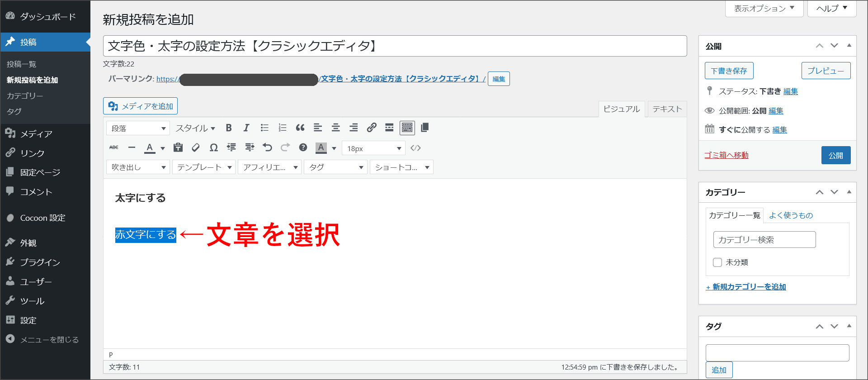This screenshot has width=868, height=380.
Task: Toggle the toolbar kitchen sink
Action: coord(407,128)
